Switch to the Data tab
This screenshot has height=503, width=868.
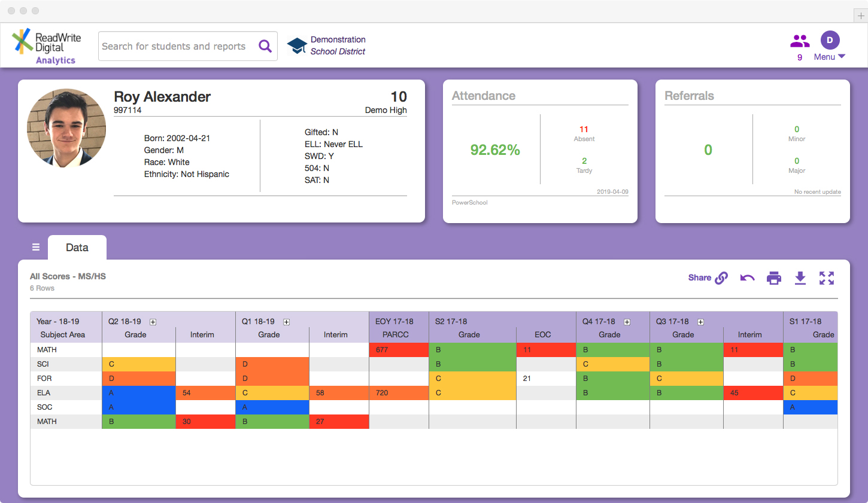coord(77,246)
